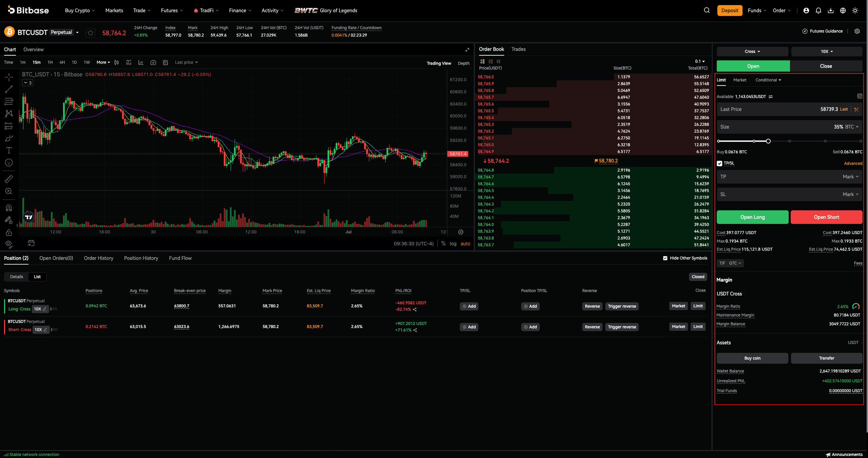Open 10X leverage dropdown
This screenshot has width=868, height=458.
tap(827, 52)
